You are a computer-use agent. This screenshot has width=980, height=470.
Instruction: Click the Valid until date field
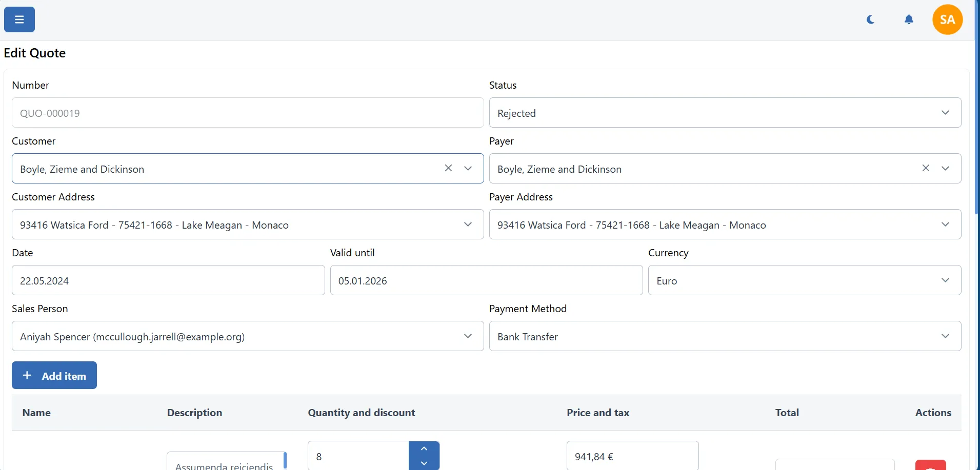pyautogui.click(x=486, y=280)
